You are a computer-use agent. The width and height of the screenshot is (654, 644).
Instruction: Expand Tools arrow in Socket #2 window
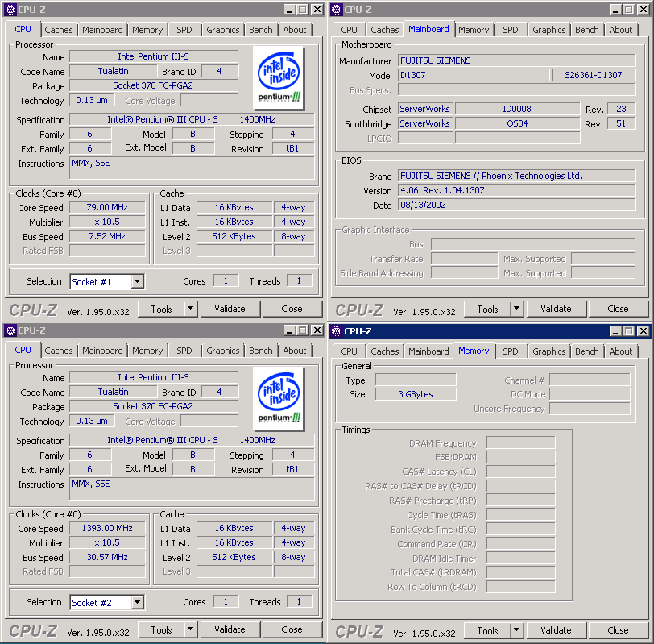point(191,629)
